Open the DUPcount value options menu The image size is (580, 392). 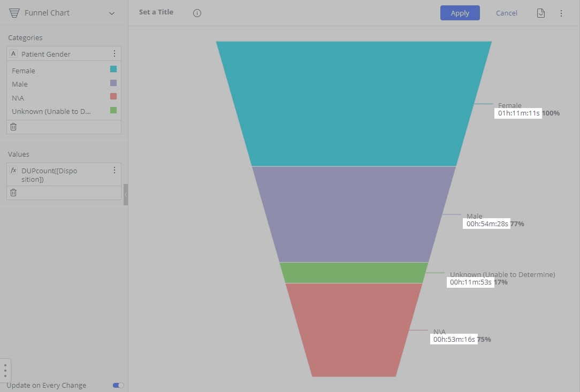[115, 170]
